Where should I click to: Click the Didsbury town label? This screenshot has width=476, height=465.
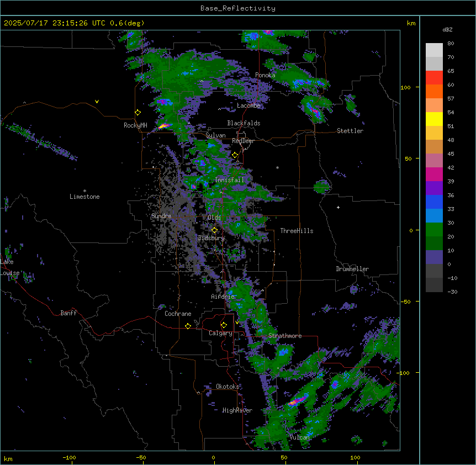tap(211, 238)
